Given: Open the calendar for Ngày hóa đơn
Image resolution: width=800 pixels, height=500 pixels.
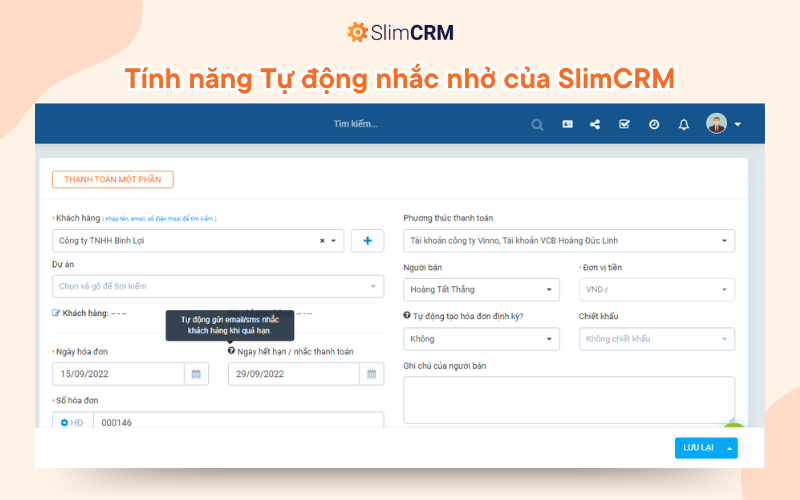Looking at the screenshot, I should [196, 374].
